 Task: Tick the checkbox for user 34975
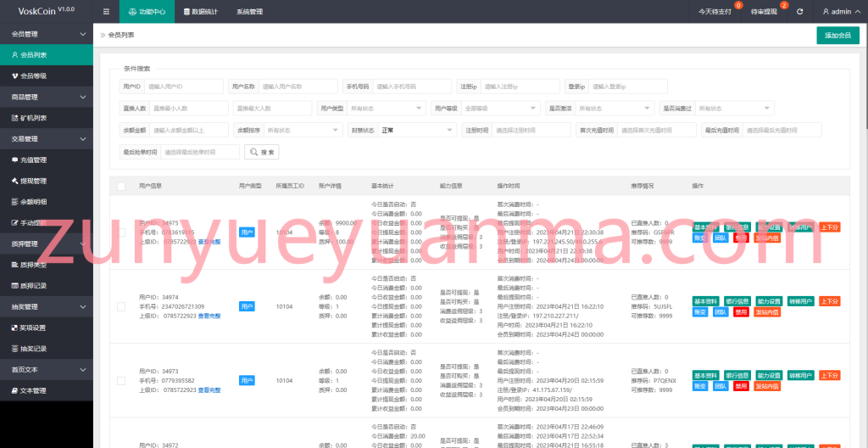(121, 232)
